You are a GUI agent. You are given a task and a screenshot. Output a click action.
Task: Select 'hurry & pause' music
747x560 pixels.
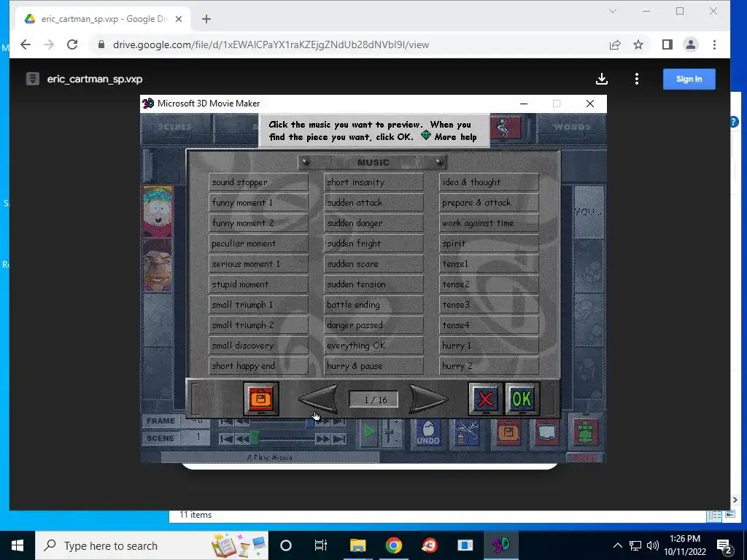click(373, 366)
